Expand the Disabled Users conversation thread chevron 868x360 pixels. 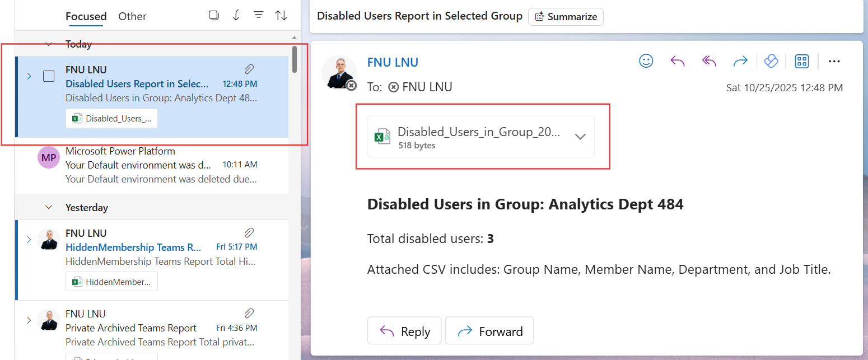[x=29, y=76]
